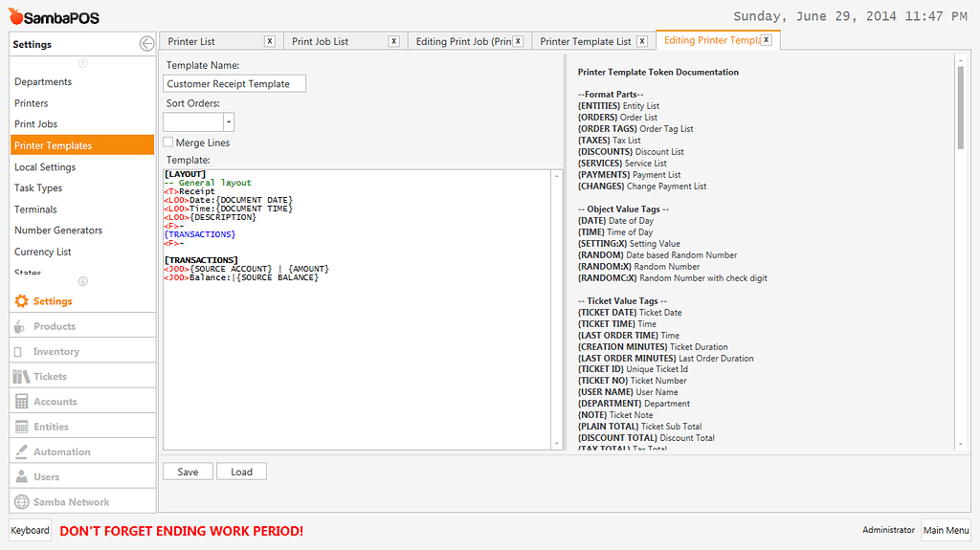Screen dimensions: 980x550
Task: Open the Users section
Action: point(82,476)
